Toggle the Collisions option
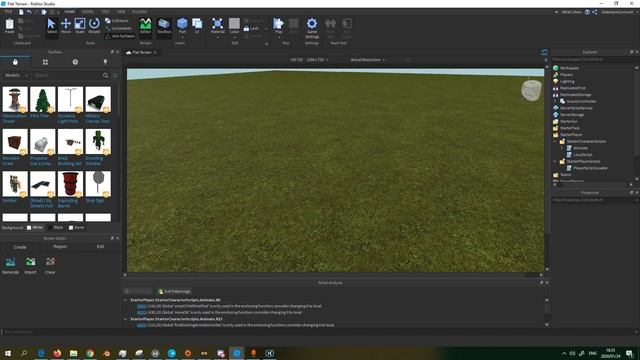 tap(117, 20)
